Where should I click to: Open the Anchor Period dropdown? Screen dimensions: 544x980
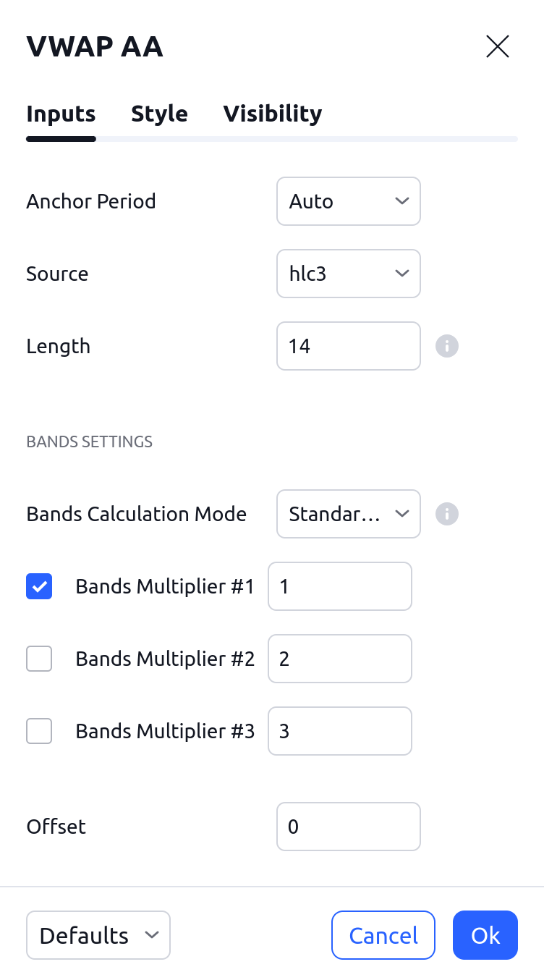(x=348, y=201)
